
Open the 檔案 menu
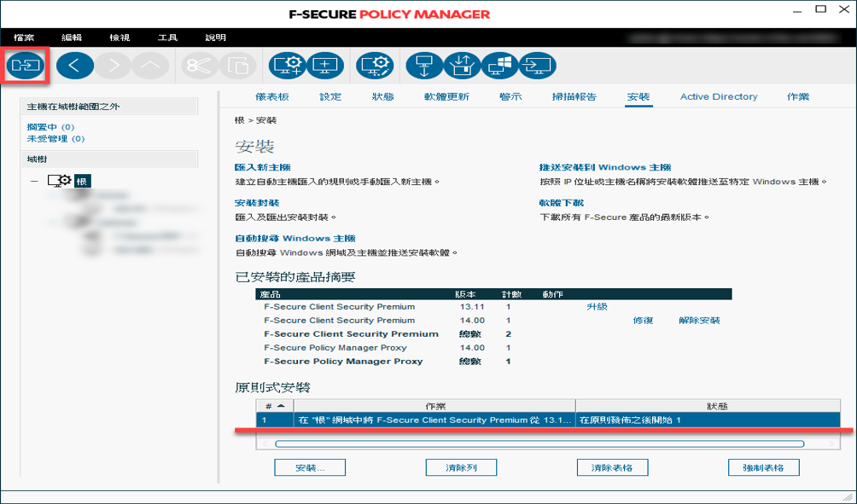click(x=25, y=38)
